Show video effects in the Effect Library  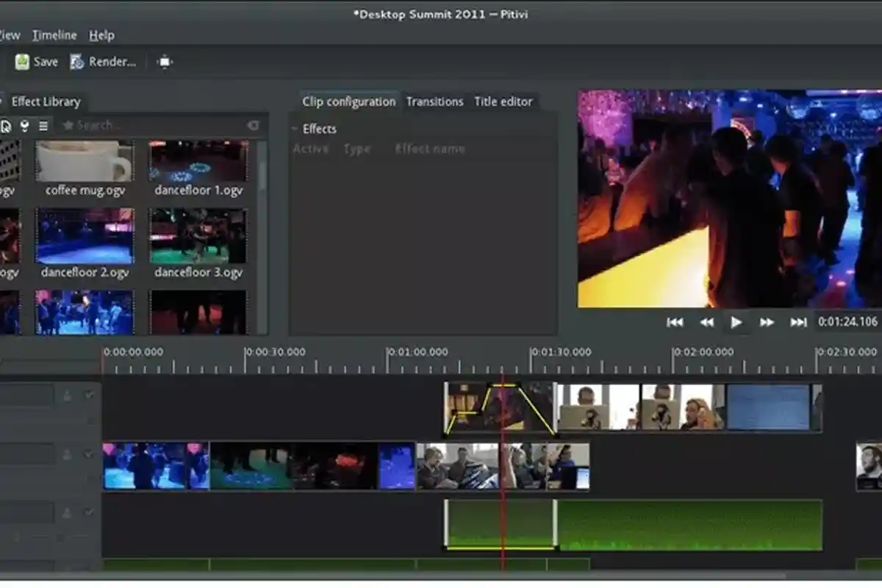pos(7,125)
